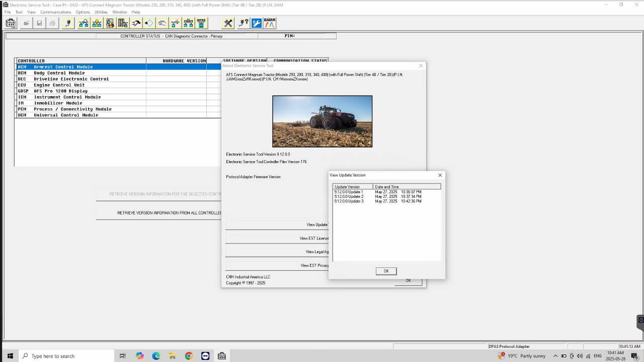The height and width of the screenshot is (362, 644).
Task: Select 9.12.0.0 Update 2 in the list
Action: click(349, 196)
